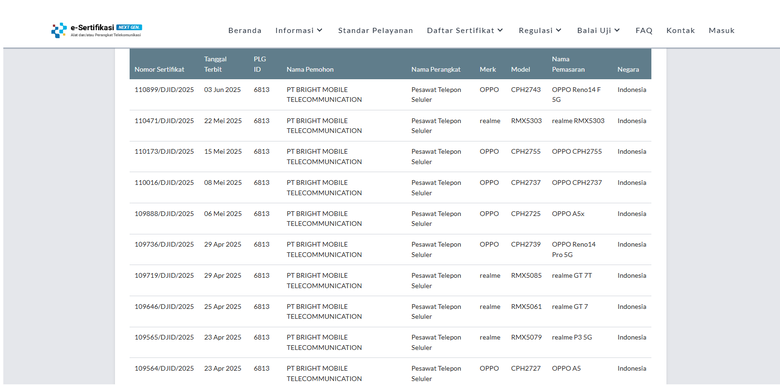Screen dimensions: 780x390
Task: Expand the Regulasi dropdown menu
Action: click(540, 30)
